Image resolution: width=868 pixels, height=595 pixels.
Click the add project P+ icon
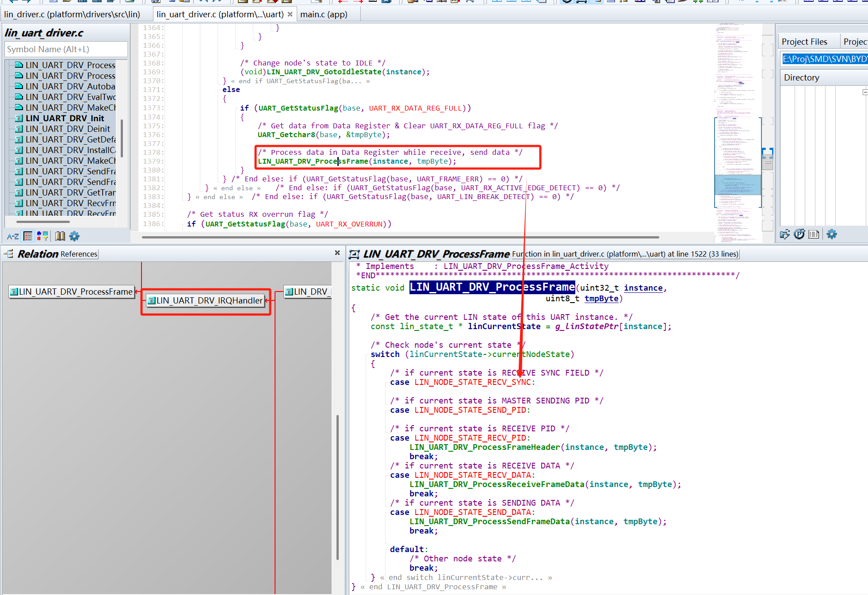[x=799, y=234]
